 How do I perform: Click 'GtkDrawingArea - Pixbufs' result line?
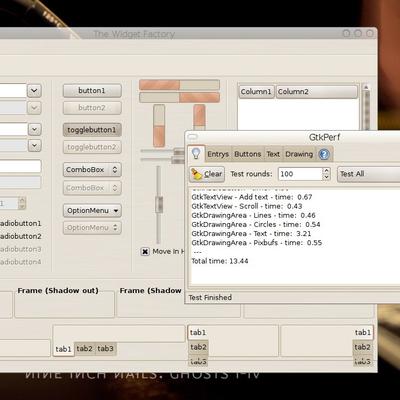coord(257,243)
